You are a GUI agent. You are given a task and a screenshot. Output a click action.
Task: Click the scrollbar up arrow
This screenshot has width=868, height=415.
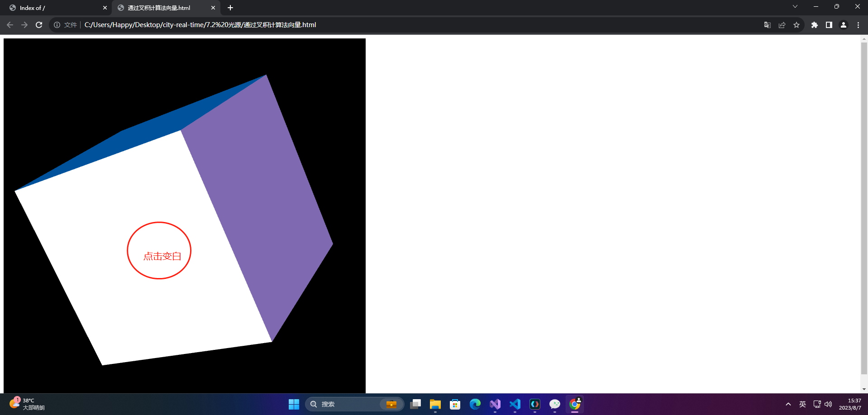coord(864,39)
